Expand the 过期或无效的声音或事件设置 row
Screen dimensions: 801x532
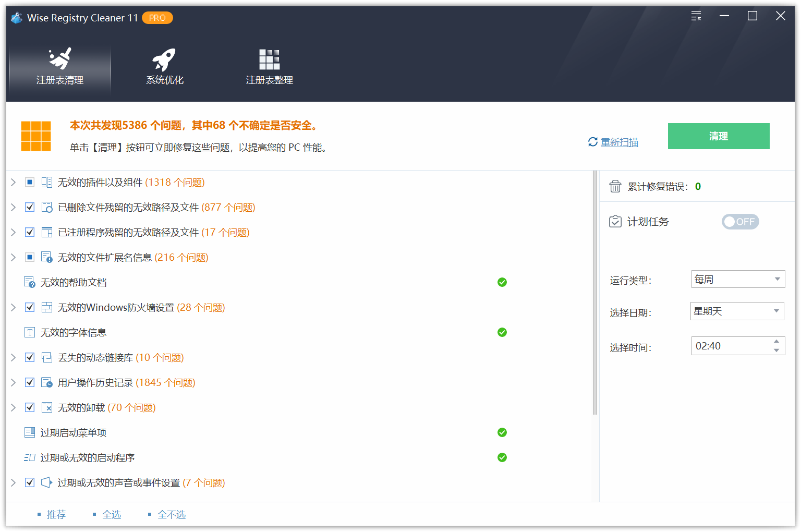click(14, 482)
